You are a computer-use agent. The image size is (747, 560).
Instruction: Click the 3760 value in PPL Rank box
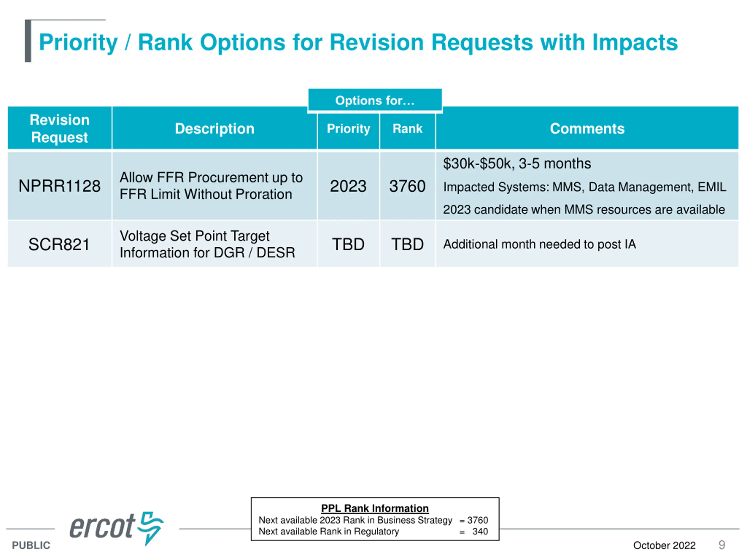click(477, 520)
